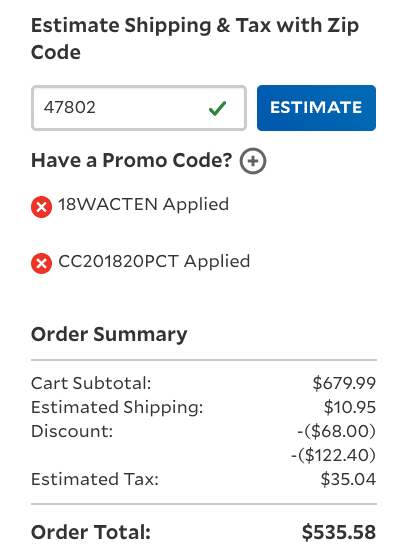Click the -($122.40) discount value
The image size is (410, 555).
click(x=333, y=456)
